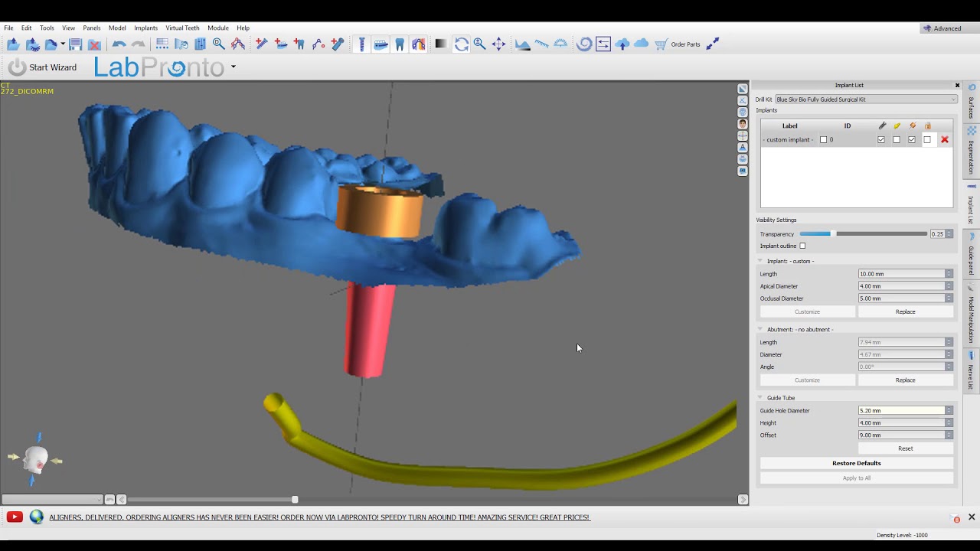
Task: Click the red X delete implant icon
Action: point(945,140)
